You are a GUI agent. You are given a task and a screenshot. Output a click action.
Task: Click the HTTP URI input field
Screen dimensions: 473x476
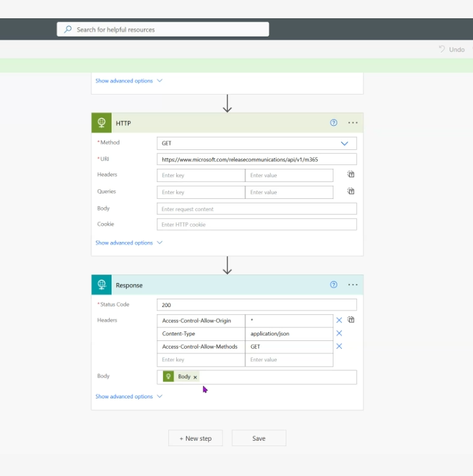coord(256,159)
